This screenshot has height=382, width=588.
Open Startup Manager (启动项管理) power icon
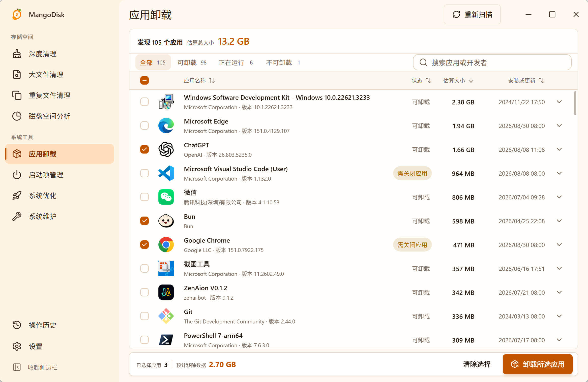tap(17, 175)
